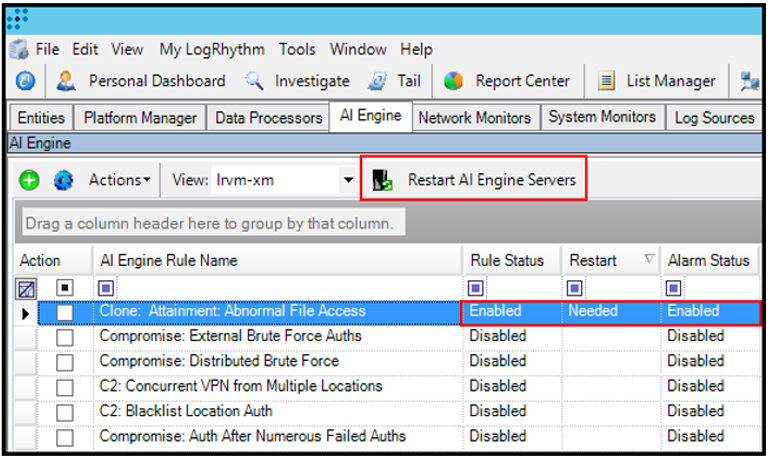Click the AI Engine Rule Name column header
This screenshot has height=460, width=769.
click(278, 260)
